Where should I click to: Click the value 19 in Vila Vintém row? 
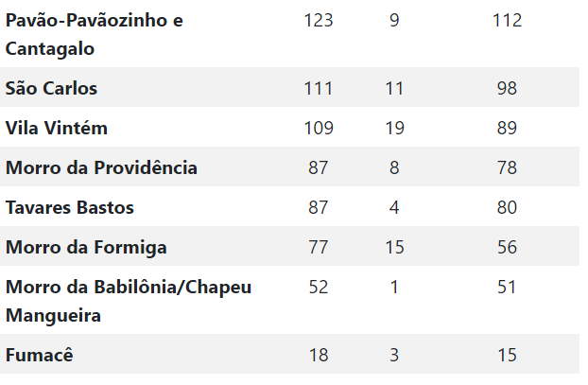(394, 128)
